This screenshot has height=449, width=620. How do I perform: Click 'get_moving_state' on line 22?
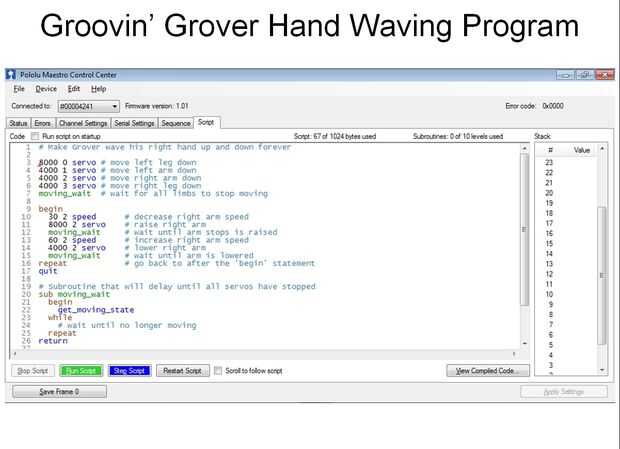point(96,310)
